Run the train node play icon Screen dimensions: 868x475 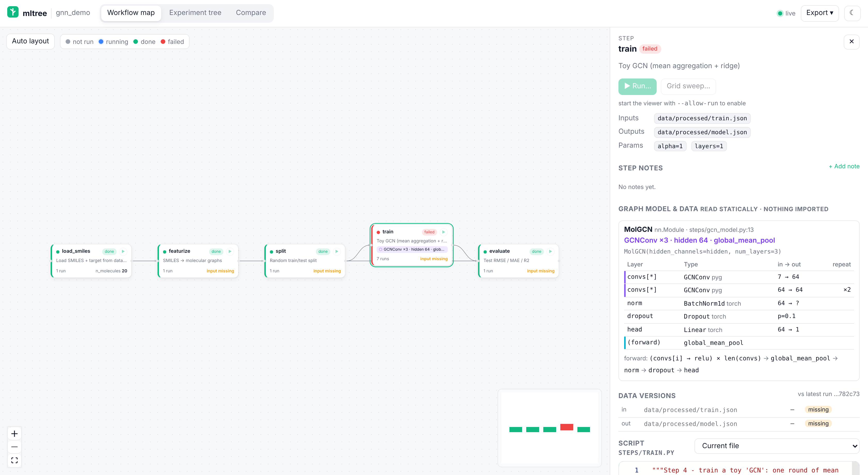click(444, 232)
